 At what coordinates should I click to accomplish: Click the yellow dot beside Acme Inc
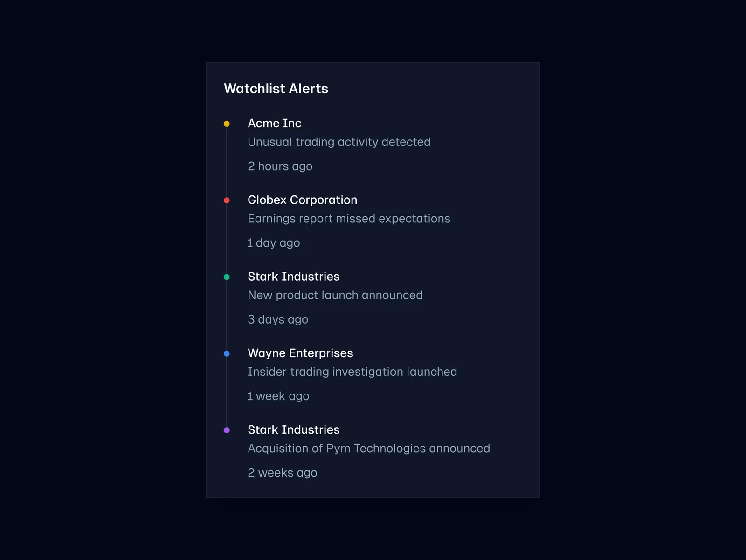[227, 124]
